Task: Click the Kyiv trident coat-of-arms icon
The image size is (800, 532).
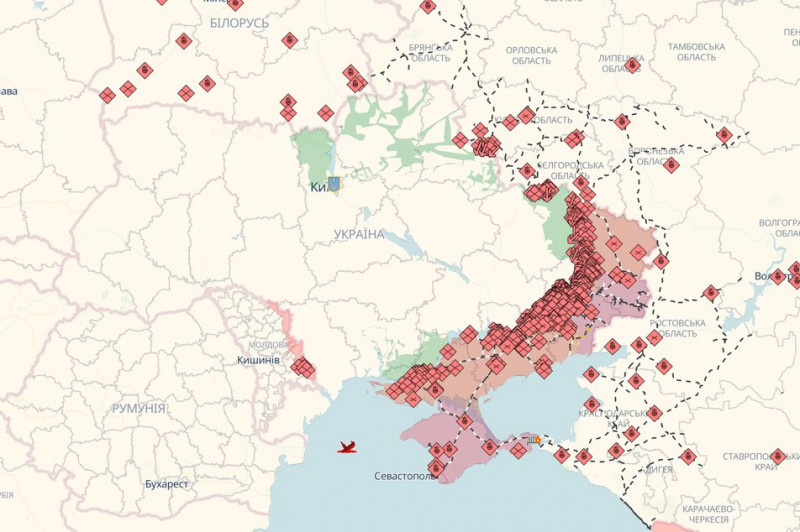Action: coord(334,184)
